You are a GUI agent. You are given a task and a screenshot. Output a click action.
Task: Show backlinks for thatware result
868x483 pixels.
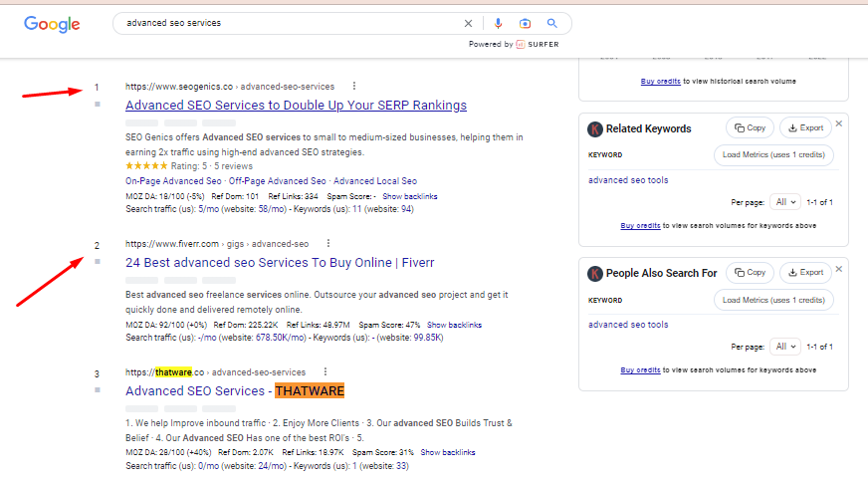coord(448,452)
